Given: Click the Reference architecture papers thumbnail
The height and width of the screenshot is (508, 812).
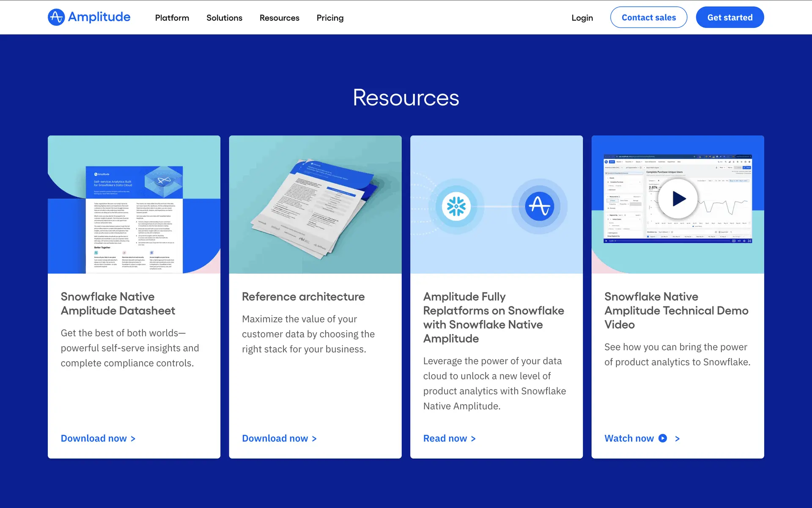Looking at the screenshot, I should pos(315,205).
